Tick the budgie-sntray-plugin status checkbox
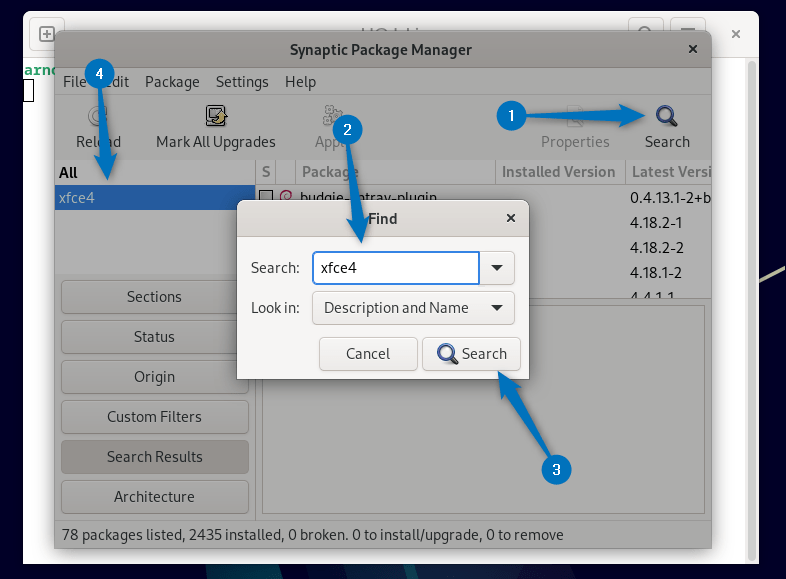 tap(266, 197)
